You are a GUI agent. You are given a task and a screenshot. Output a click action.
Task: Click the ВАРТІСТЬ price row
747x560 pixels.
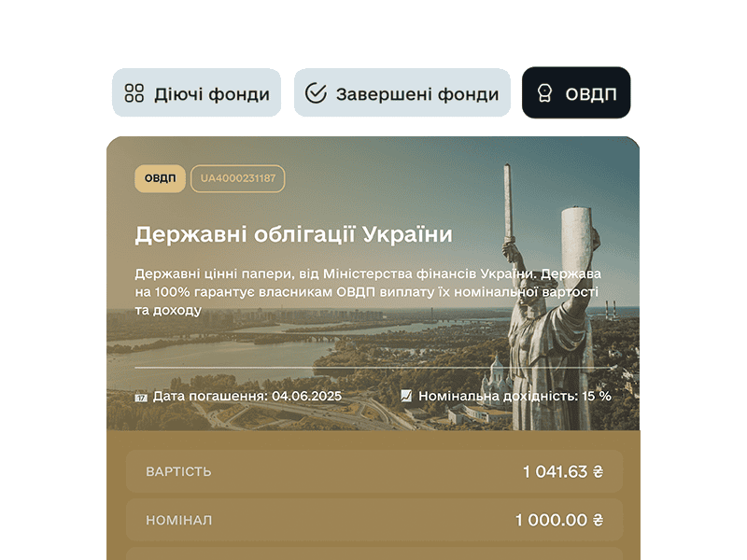pos(374,471)
